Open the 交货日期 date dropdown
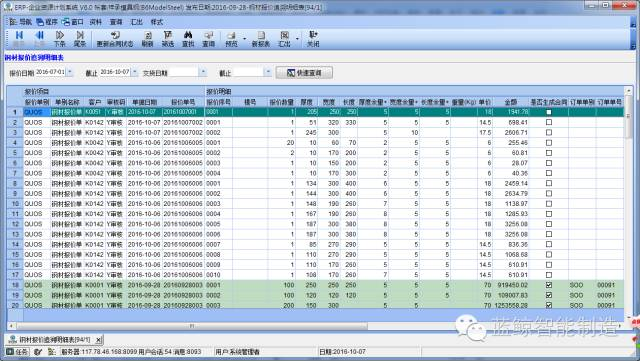 tap(203, 72)
